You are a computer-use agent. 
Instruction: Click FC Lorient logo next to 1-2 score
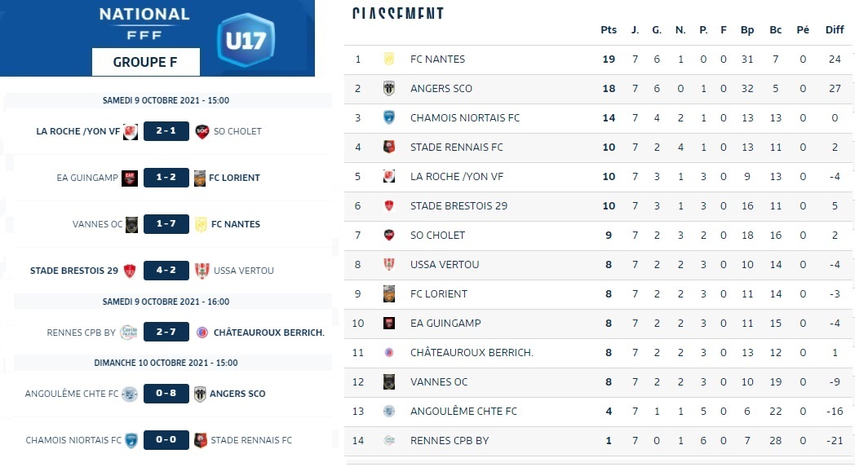tap(201, 178)
